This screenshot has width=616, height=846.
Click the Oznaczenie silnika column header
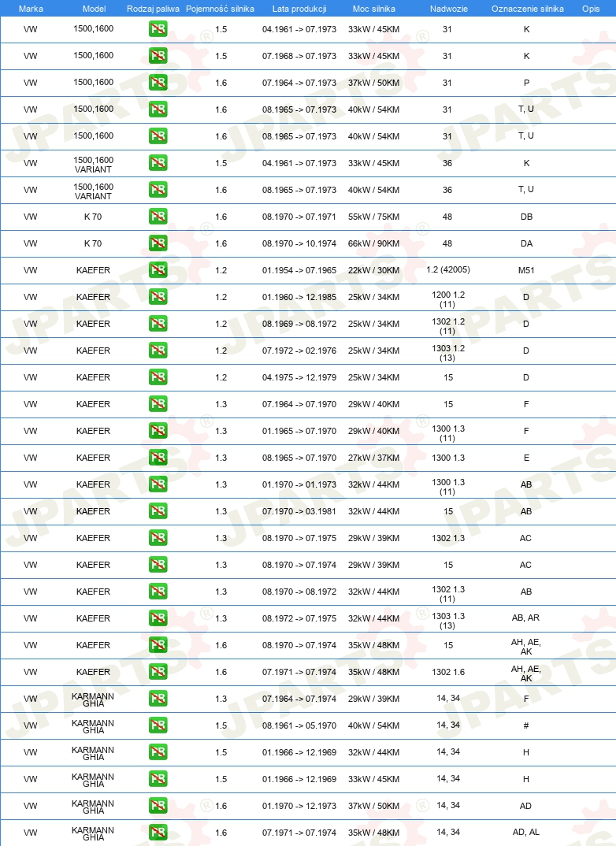point(528,9)
